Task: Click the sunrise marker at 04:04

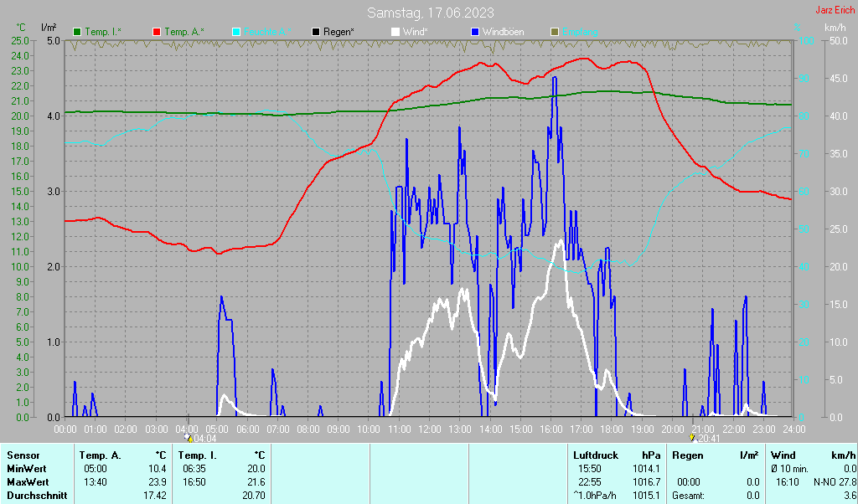Action: point(189,437)
